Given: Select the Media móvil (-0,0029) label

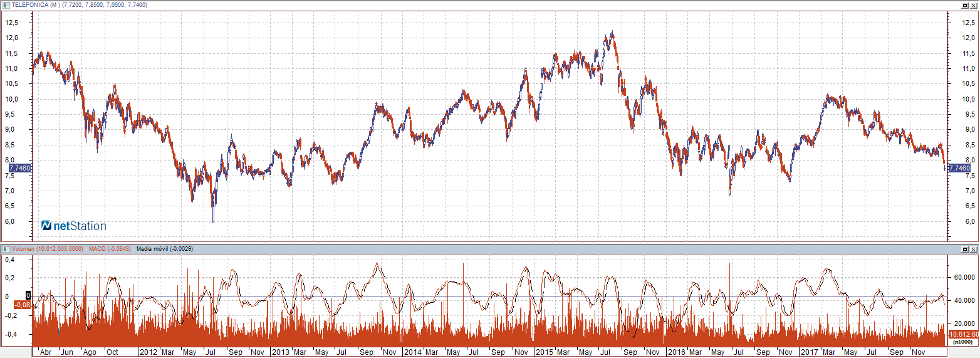Looking at the screenshot, I should (165, 249).
